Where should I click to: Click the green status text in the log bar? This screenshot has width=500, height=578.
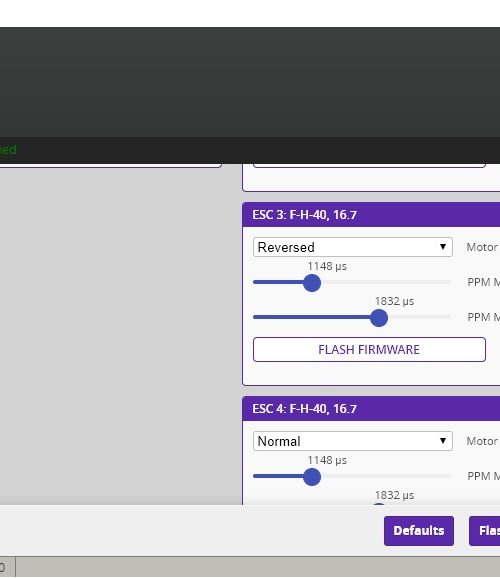[8, 150]
